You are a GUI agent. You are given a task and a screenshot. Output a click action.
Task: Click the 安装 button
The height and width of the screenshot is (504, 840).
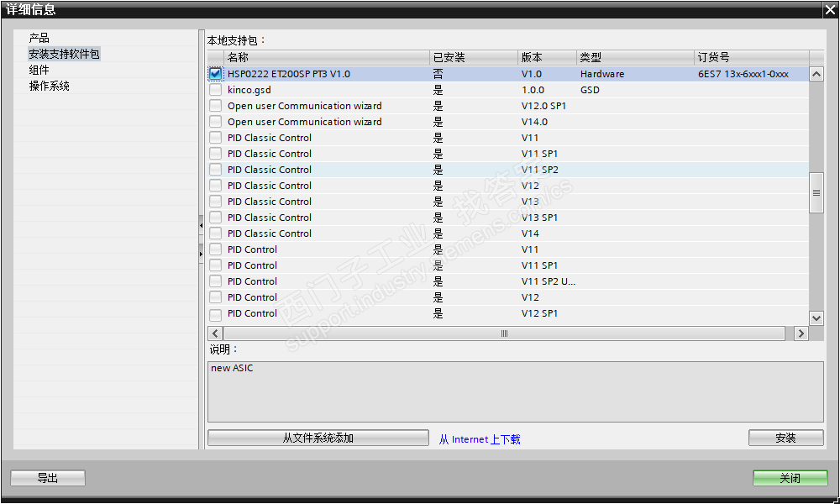(786, 438)
